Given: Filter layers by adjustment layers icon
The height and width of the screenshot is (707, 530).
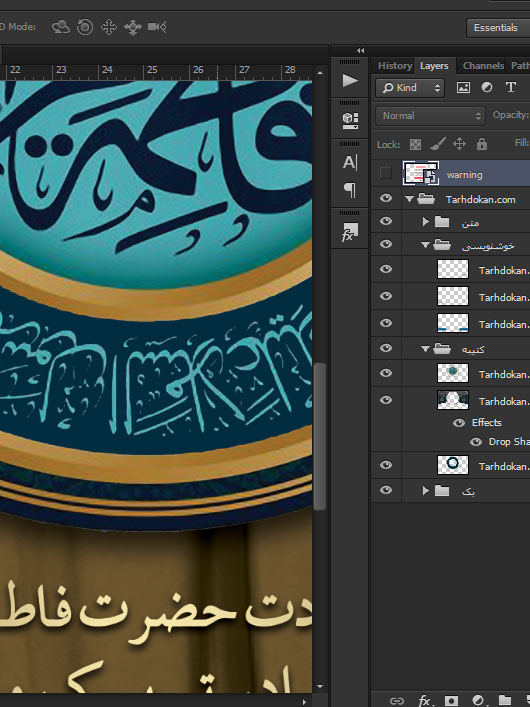Looking at the screenshot, I should pos(487,87).
